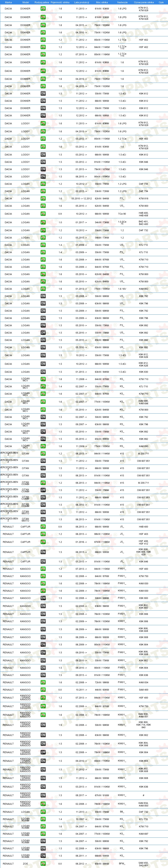Click petrol icon for Logan Kombi K4M 697
The image size is (168, 868).
click(x=43, y=834)
